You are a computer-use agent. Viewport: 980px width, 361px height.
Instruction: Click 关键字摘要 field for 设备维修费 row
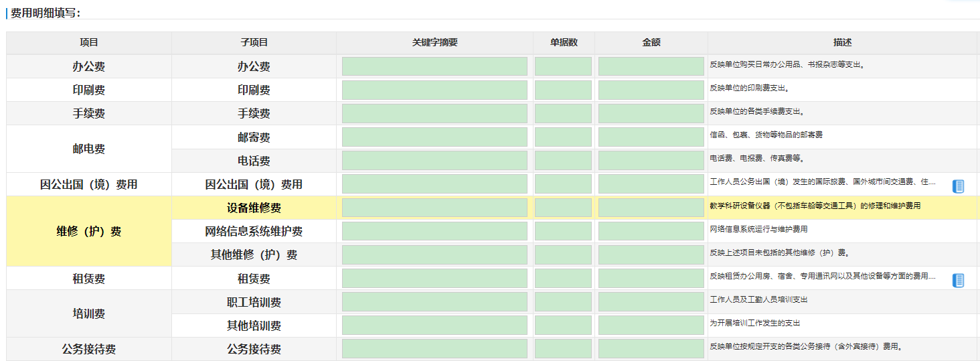tap(434, 208)
